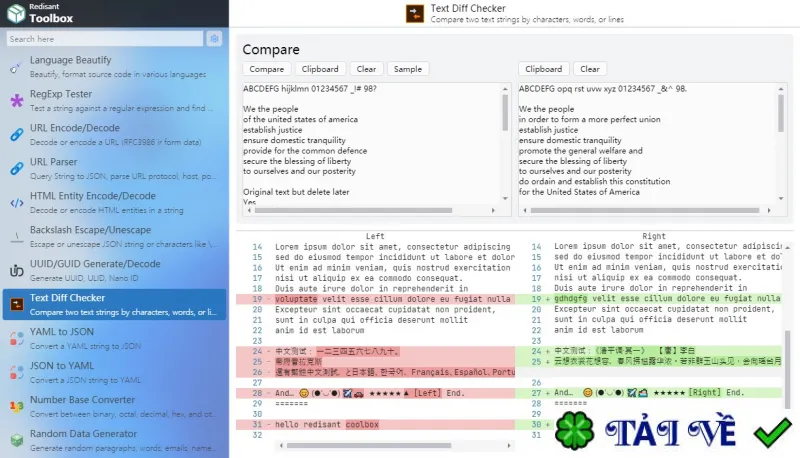Click the 'Left' diff column header
The height and width of the screenshot is (458, 800).
click(x=375, y=236)
